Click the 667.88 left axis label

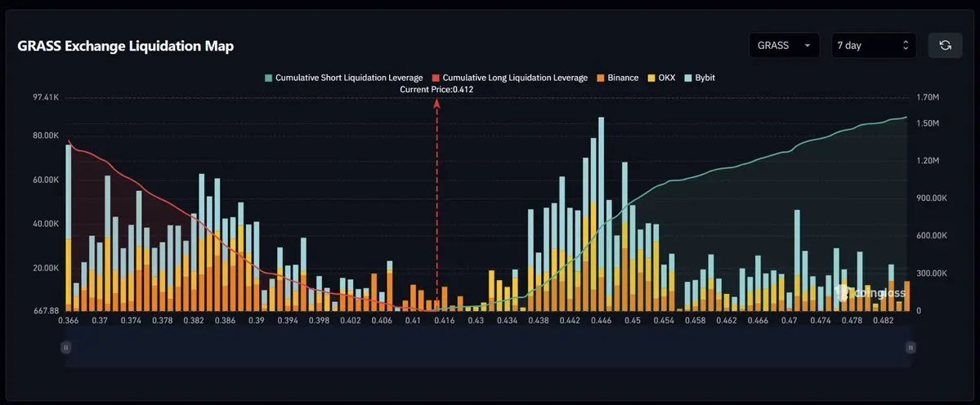coord(47,310)
